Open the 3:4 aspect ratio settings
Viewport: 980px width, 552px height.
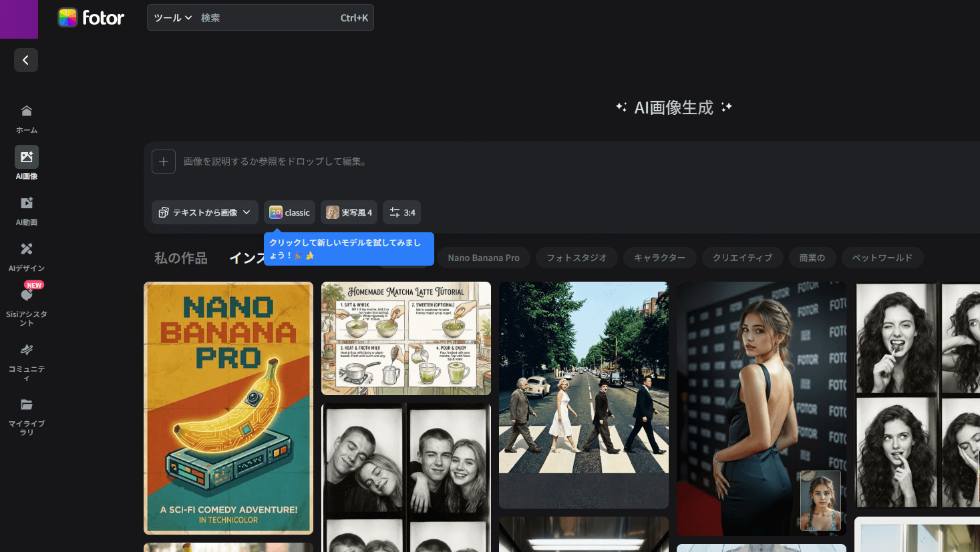[x=402, y=212]
